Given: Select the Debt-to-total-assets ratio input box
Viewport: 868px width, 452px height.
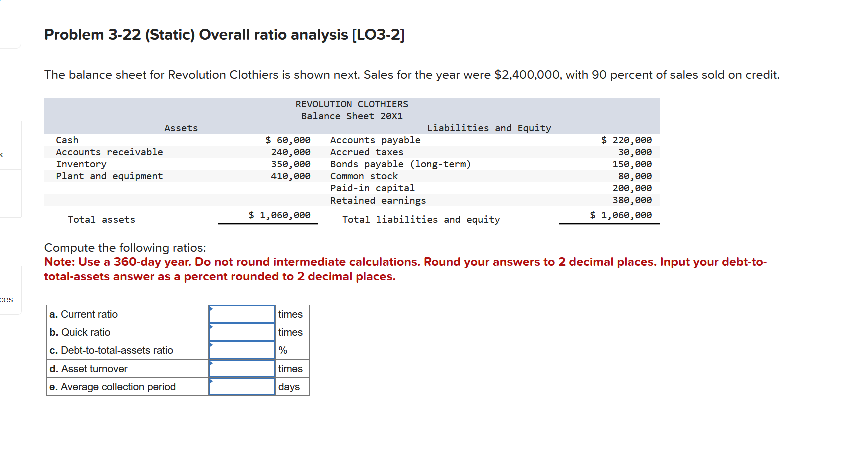Looking at the screenshot, I should coord(242,350).
